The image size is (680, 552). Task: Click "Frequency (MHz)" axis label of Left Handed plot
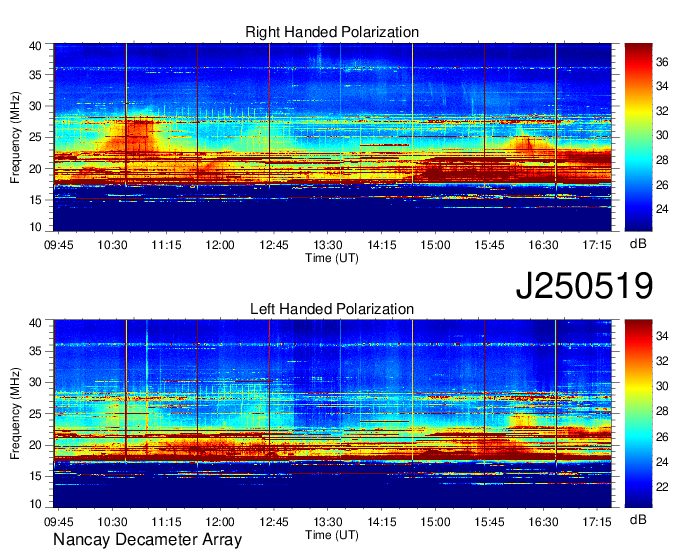15,414
